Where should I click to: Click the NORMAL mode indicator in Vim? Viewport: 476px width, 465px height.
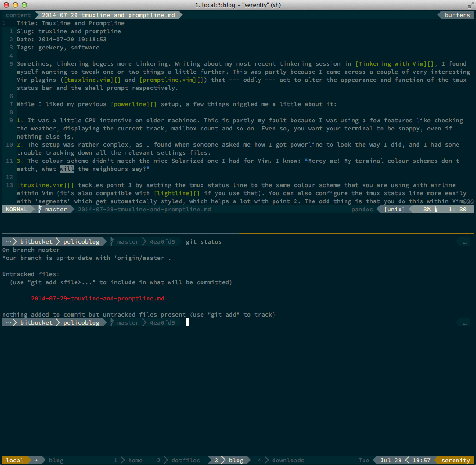[16, 209]
